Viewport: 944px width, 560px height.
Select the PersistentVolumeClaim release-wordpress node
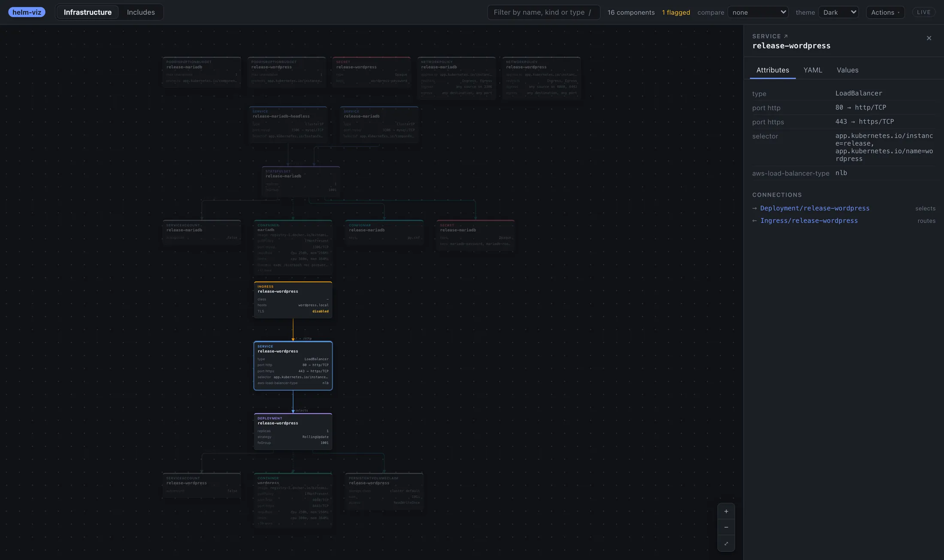pos(384,491)
